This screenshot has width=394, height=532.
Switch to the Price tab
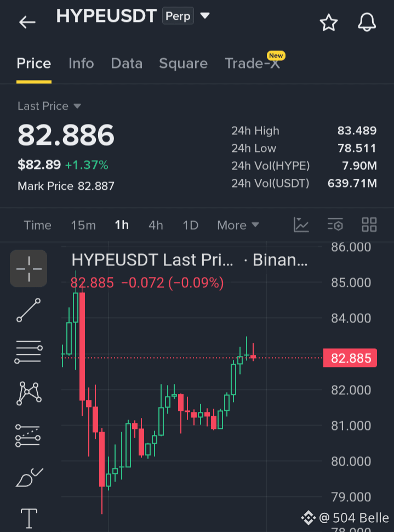pyautogui.click(x=34, y=64)
